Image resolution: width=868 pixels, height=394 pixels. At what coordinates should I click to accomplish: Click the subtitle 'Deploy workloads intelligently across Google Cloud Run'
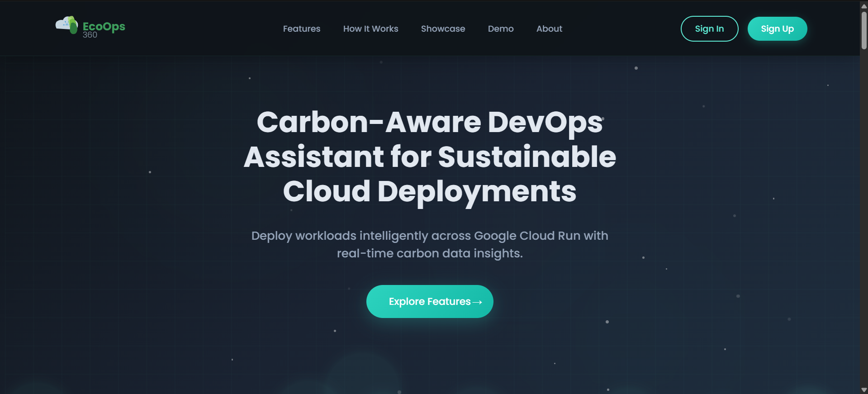[430, 244]
